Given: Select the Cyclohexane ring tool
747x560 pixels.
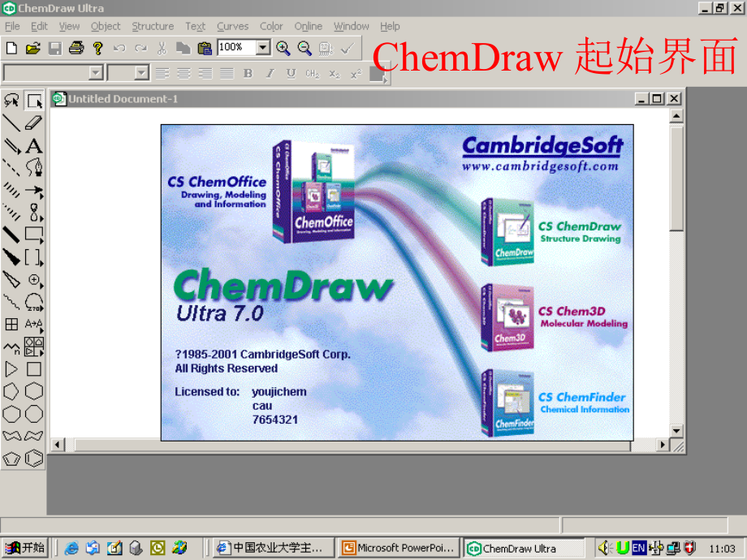Looking at the screenshot, I should (x=33, y=391).
